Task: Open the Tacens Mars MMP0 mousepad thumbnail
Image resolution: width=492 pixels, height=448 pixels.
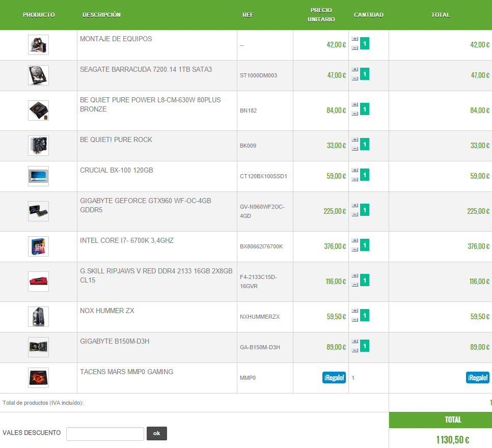Action: 38,378
